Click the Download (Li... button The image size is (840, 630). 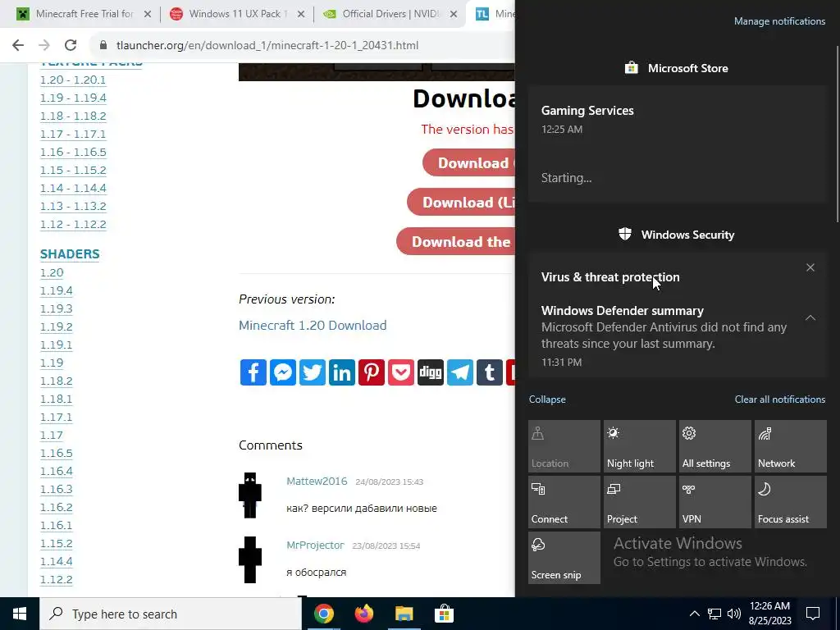(x=461, y=202)
